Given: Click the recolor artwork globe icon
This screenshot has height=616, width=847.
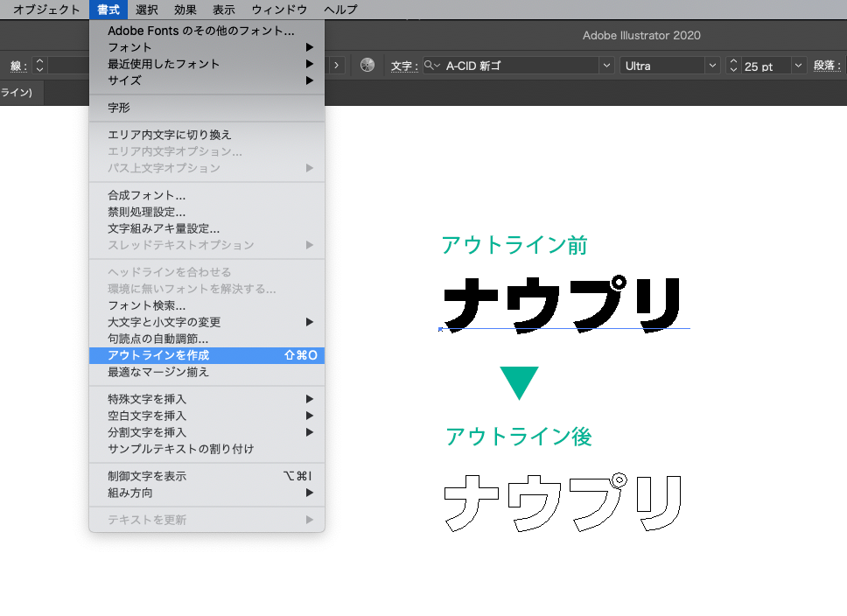Looking at the screenshot, I should [x=367, y=66].
